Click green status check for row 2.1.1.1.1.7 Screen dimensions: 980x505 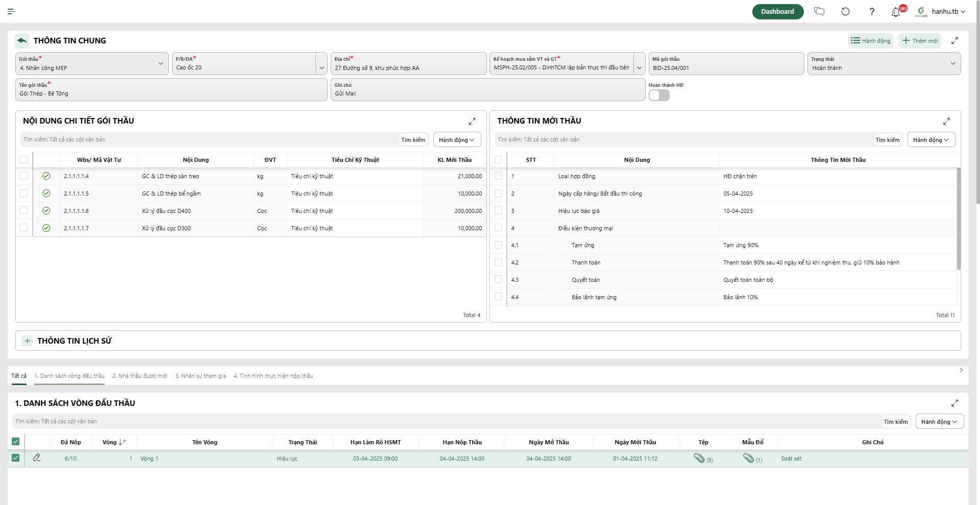(x=46, y=228)
